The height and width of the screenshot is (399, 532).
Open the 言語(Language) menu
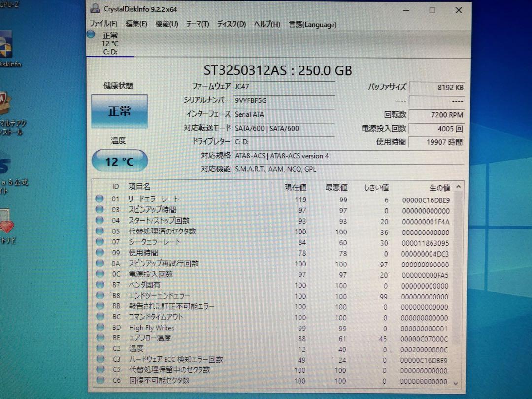click(x=312, y=25)
